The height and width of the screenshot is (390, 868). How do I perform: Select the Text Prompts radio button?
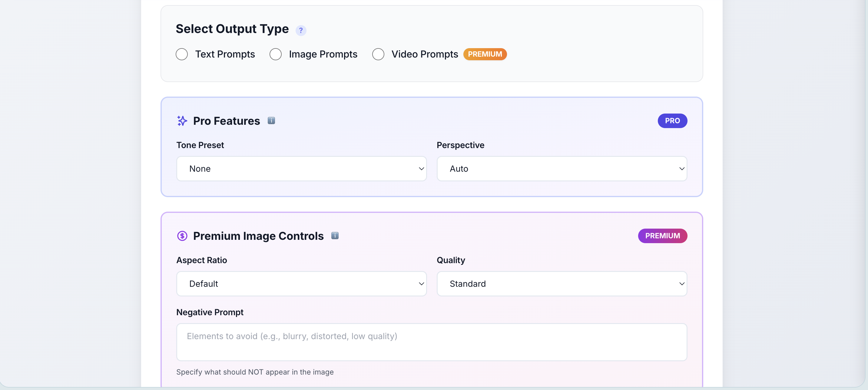[182, 54]
